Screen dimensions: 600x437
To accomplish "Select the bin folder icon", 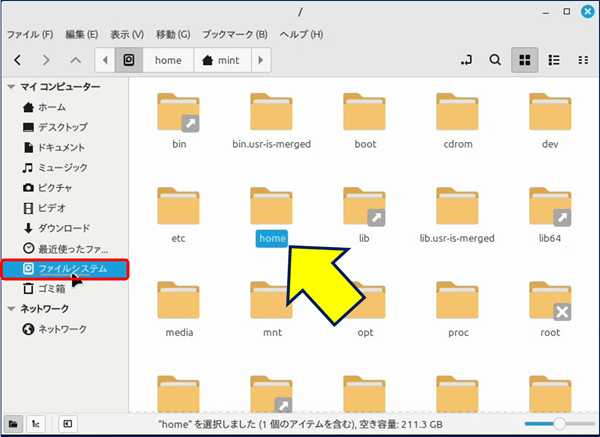I will pyautogui.click(x=178, y=112).
